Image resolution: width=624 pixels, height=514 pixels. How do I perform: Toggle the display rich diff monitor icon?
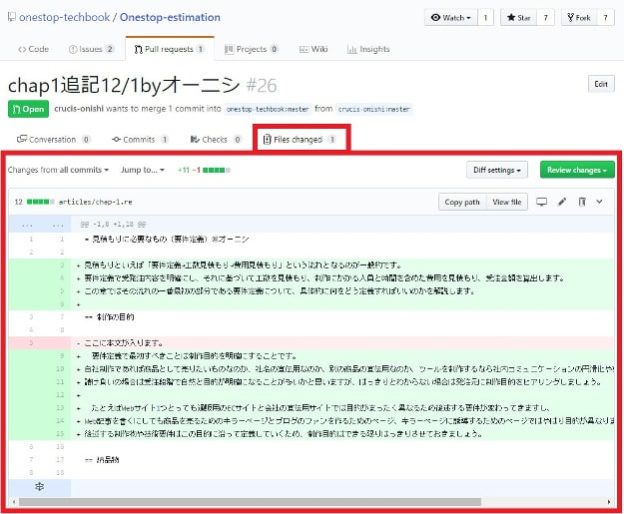tap(541, 202)
